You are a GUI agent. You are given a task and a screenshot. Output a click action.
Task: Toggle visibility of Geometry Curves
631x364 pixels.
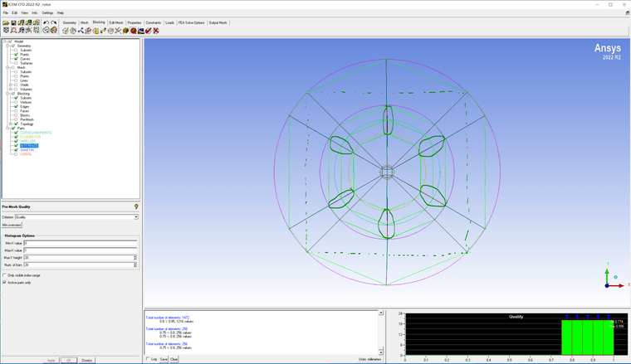click(x=16, y=59)
